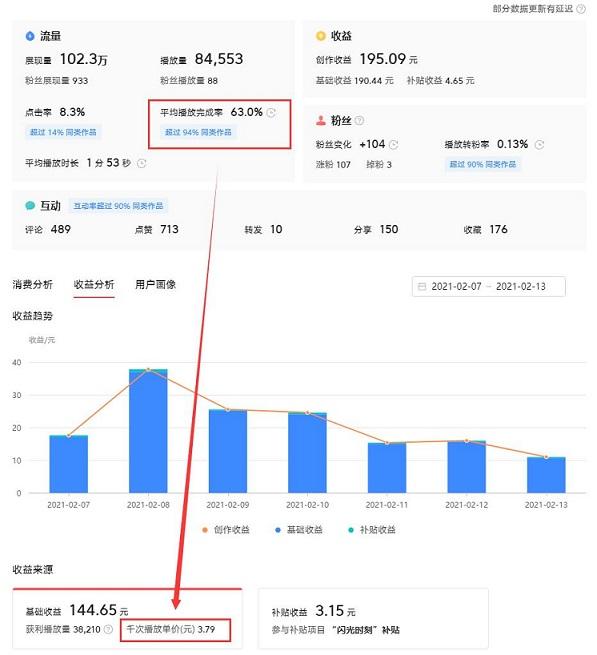Select the 基础收益 144.65 元 source card
597x655 pixels.
tap(127, 618)
